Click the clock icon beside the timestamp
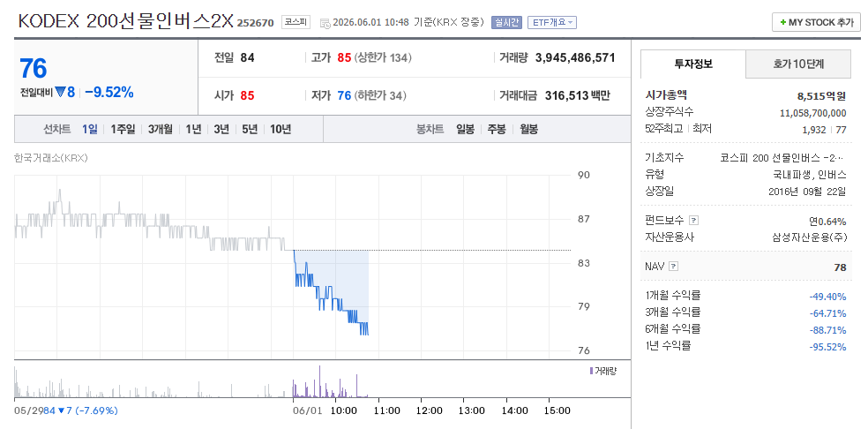Image resolution: width=868 pixels, height=429 pixels. 326,23
